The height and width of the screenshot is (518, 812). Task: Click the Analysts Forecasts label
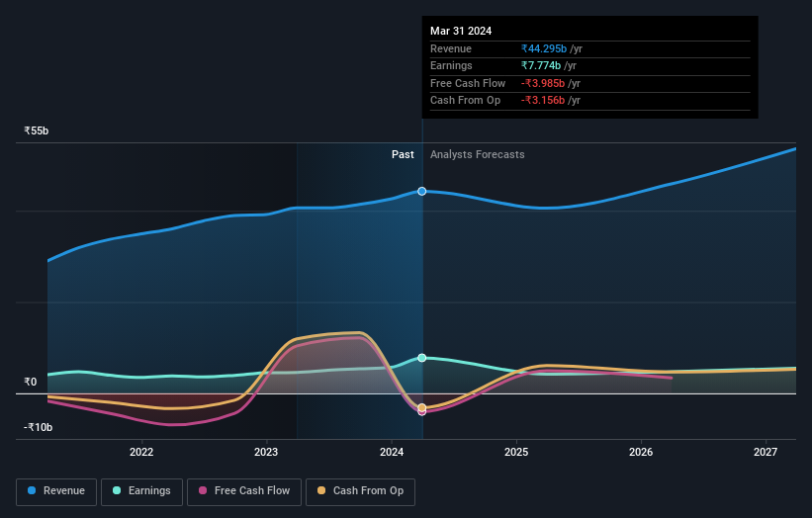(x=478, y=154)
